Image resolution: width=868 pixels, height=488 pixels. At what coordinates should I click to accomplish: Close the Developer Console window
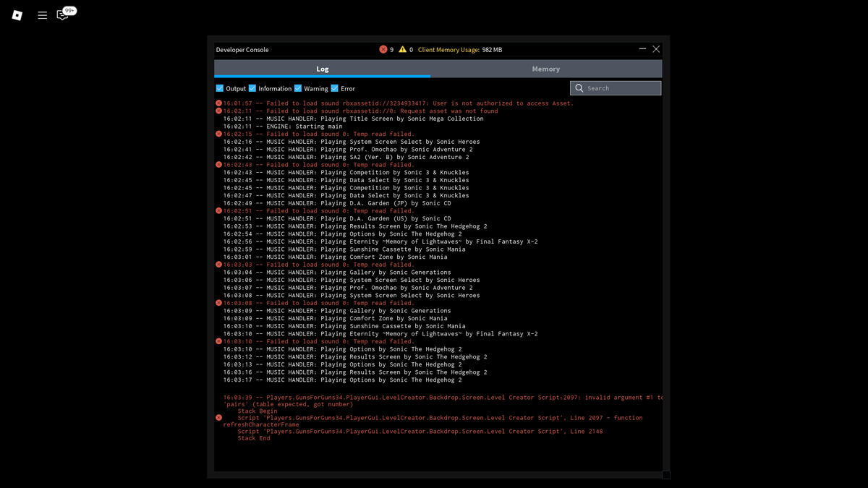point(656,49)
